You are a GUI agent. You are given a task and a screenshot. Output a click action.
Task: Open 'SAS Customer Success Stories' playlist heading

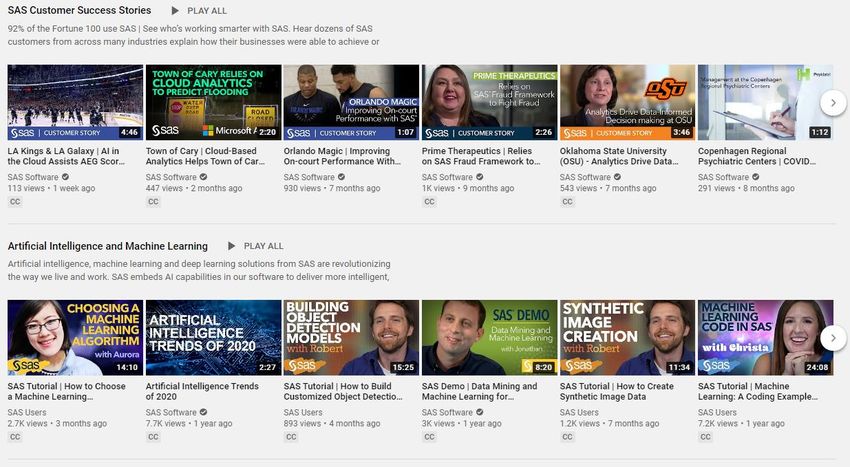pyautogui.click(x=79, y=10)
